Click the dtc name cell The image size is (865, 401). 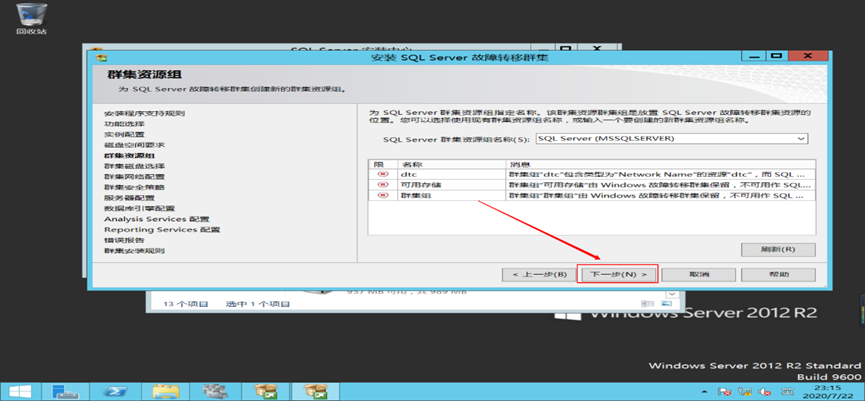coord(451,174)
